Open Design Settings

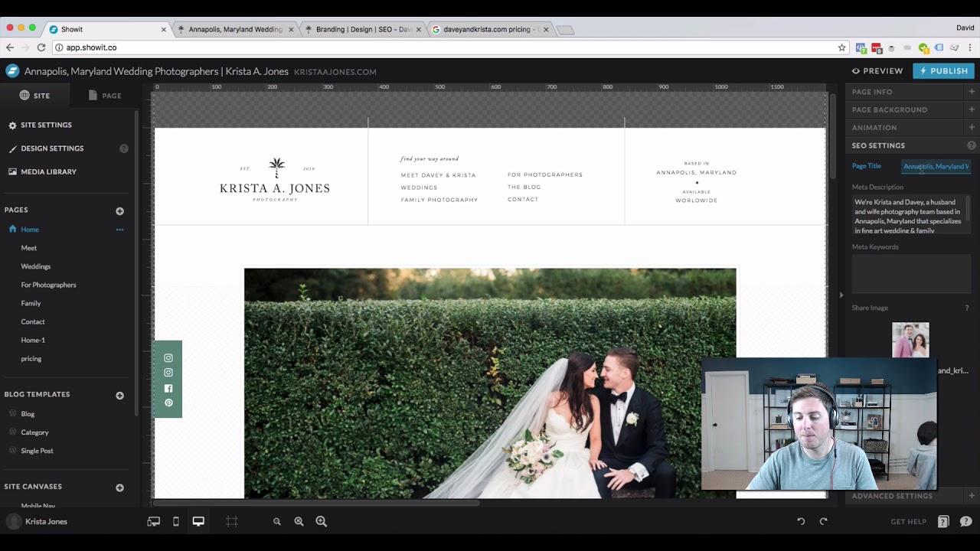(46, 148)
